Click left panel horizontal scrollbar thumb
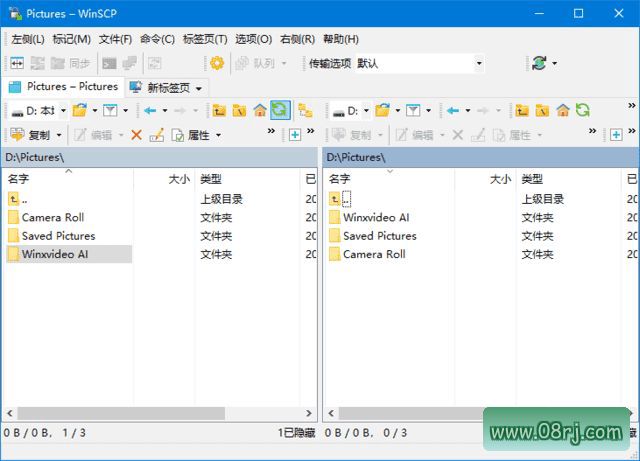Viewport: 640px width, 461px height. [121, 413]
